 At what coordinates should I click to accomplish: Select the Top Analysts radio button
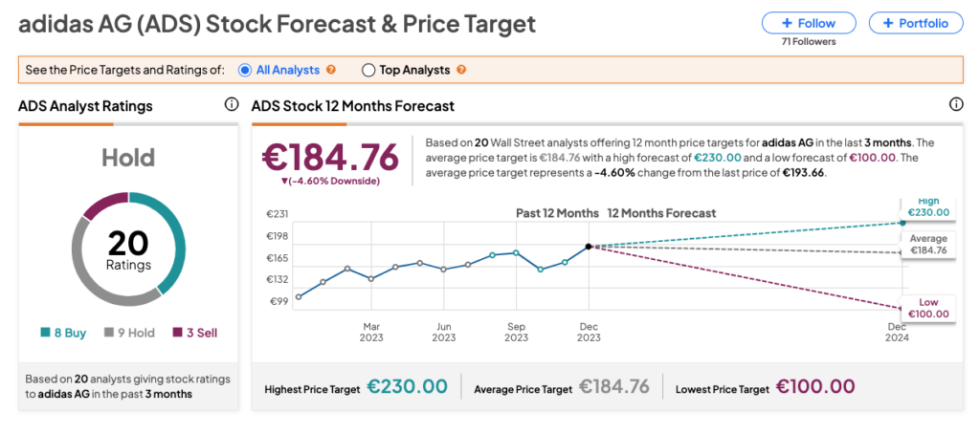coord(368,70)
